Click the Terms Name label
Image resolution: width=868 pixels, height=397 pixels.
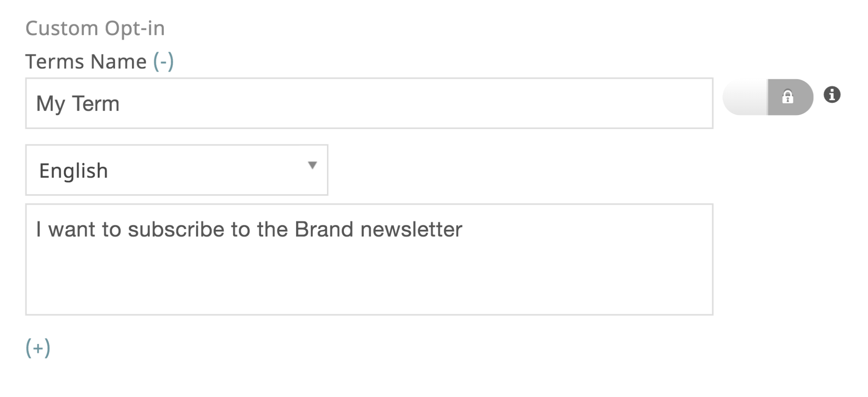86,61
